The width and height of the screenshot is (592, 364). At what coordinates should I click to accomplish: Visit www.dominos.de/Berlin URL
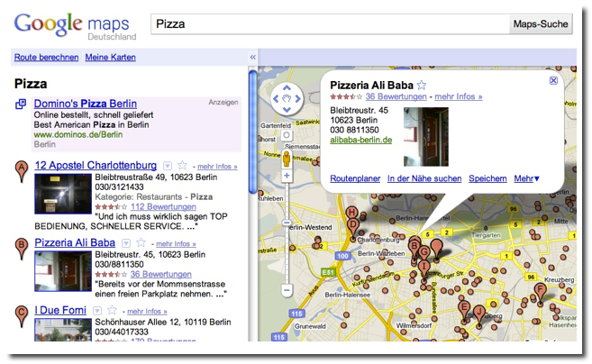tap(78, 135)
